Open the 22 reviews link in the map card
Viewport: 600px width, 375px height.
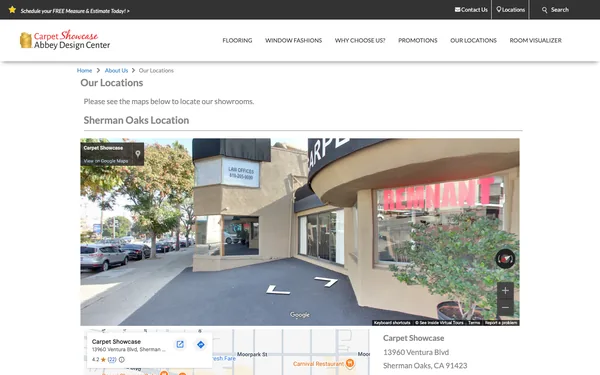112,359
